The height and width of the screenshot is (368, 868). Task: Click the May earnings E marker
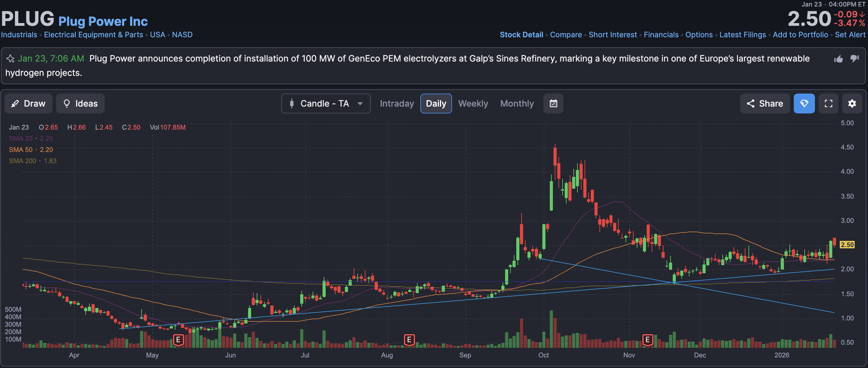(178, 339)
